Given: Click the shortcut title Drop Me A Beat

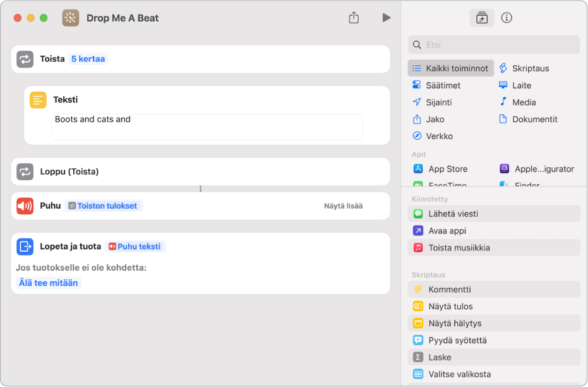Looking at the screenshot, I should point(123,18).
